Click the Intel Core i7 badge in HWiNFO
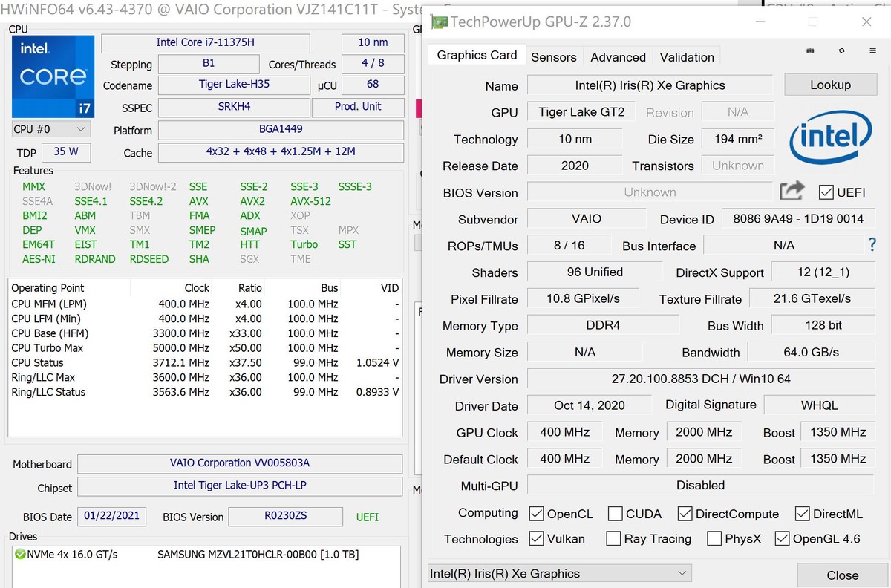The width and height of the screenshot is (891, 588). tap(53, 76)
